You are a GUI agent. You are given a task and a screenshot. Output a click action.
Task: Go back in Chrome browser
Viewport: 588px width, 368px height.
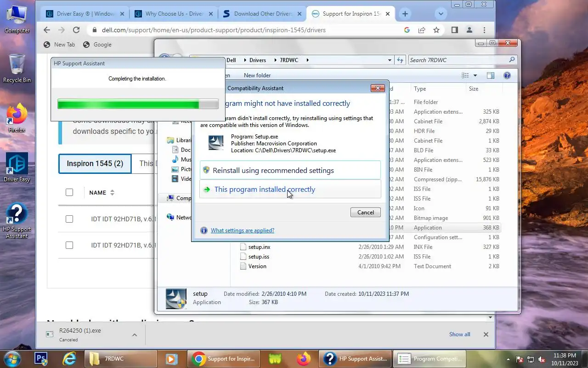pyautogui.click(x=47, y=30)
